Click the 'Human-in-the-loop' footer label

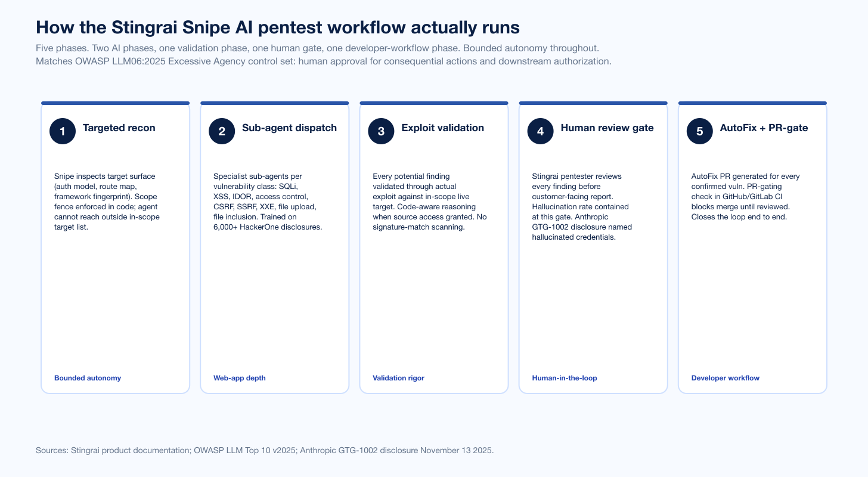(x=565, y=378)
